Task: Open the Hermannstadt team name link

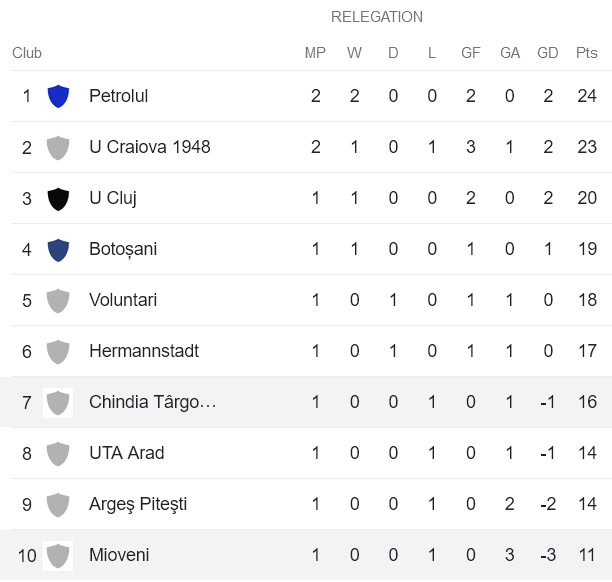Action: point(143,351)
